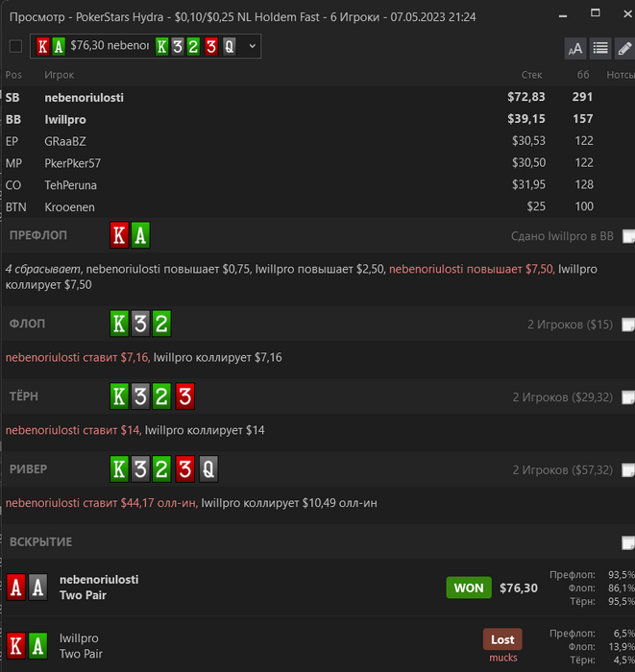Click the ФЛОП section header

(x=27, y=324)
